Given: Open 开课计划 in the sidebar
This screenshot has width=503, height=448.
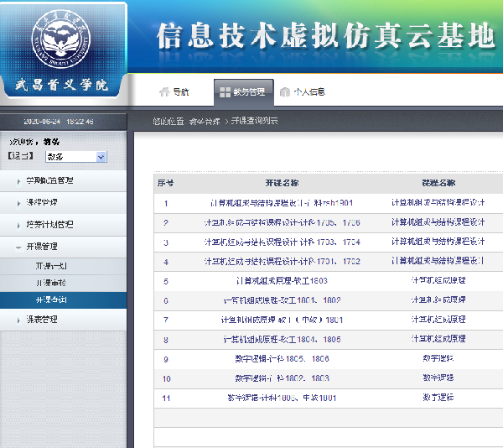Looking at the screenshot, I should pyautogui.click(x=49, y=266).
